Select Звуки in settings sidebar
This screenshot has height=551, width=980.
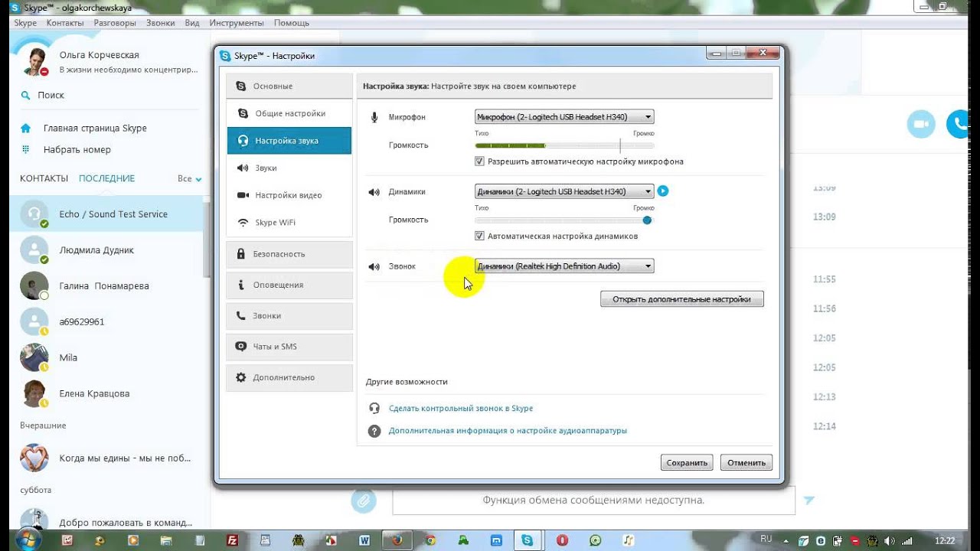pos(289,168)
